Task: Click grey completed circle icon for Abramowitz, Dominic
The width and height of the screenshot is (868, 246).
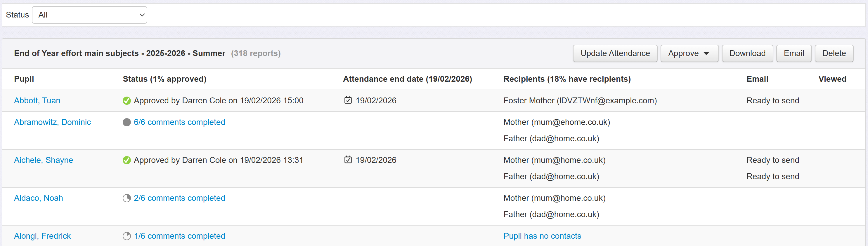Action: tap(127, 122)
